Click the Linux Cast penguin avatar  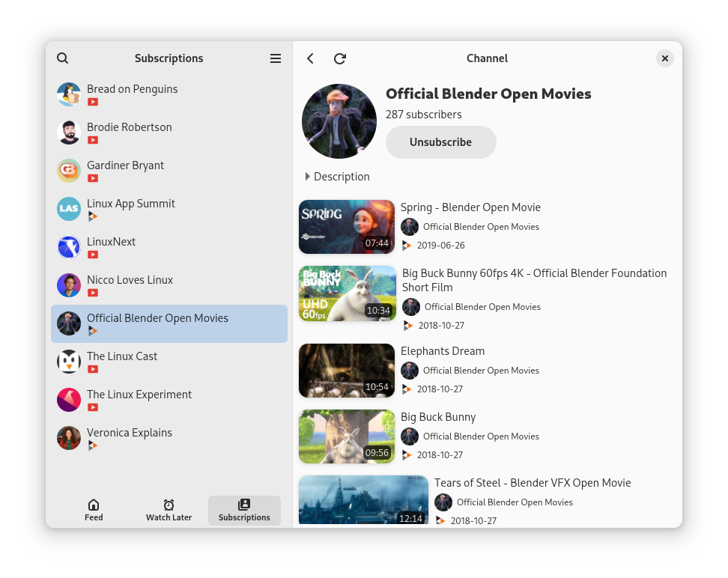[69, 362]
